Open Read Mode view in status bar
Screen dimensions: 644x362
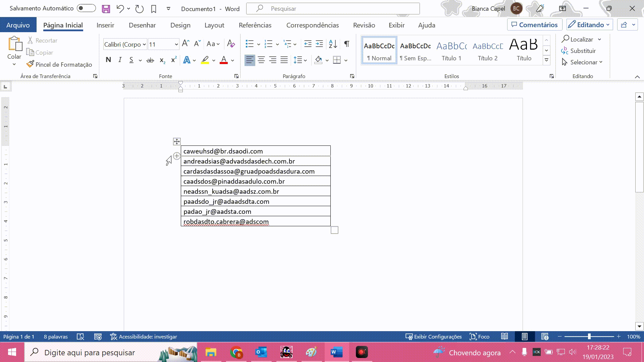[504, 337]
